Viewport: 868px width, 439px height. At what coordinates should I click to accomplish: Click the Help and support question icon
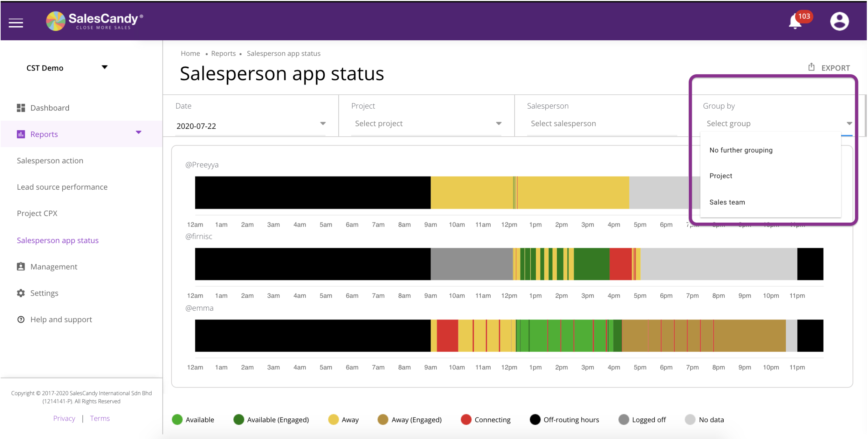[21, 319]
